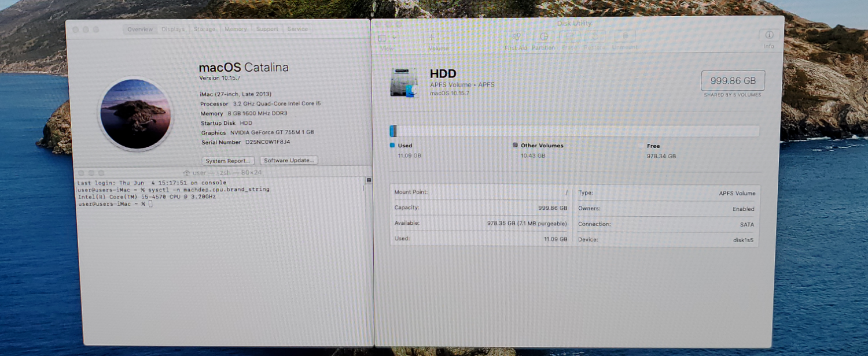Click the Mount Point row
868x356 pixels.
point(481,192)
